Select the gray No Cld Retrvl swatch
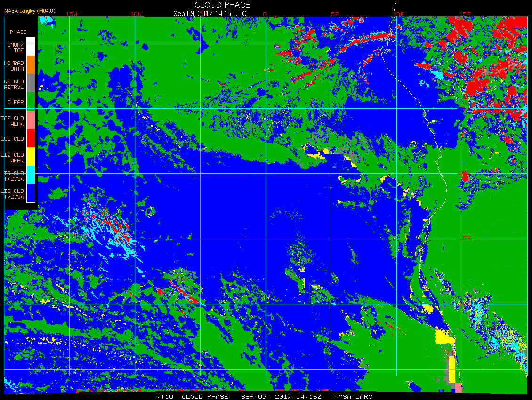Image resolution: width=532 pixels, height=400 pixels. click(x=31, y=83)
